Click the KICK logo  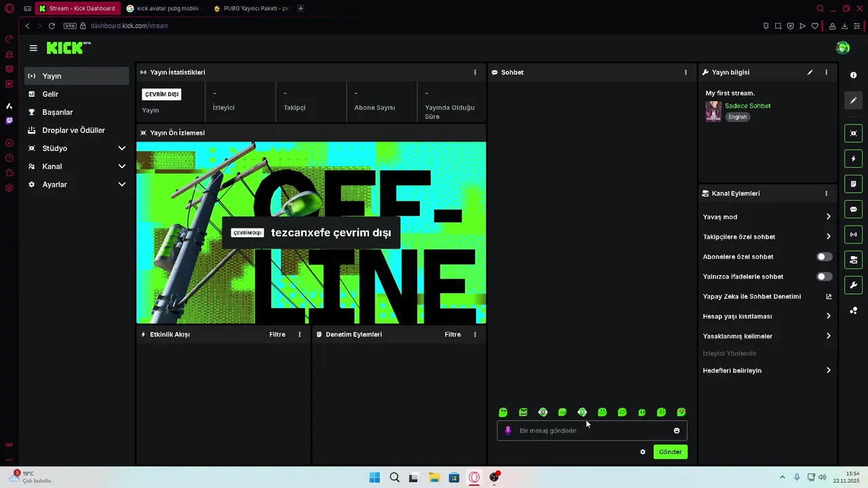click(x=68, y=47)
